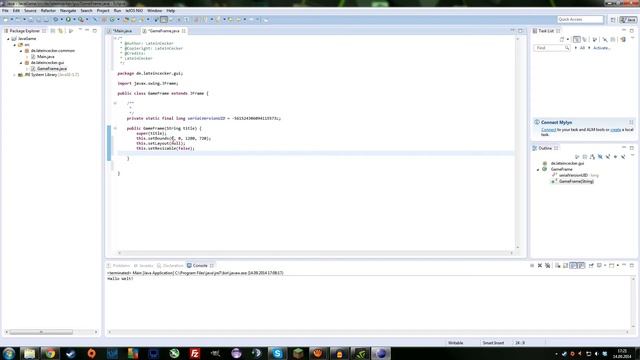Click the Run toolbar button

[x=68, y=20]
